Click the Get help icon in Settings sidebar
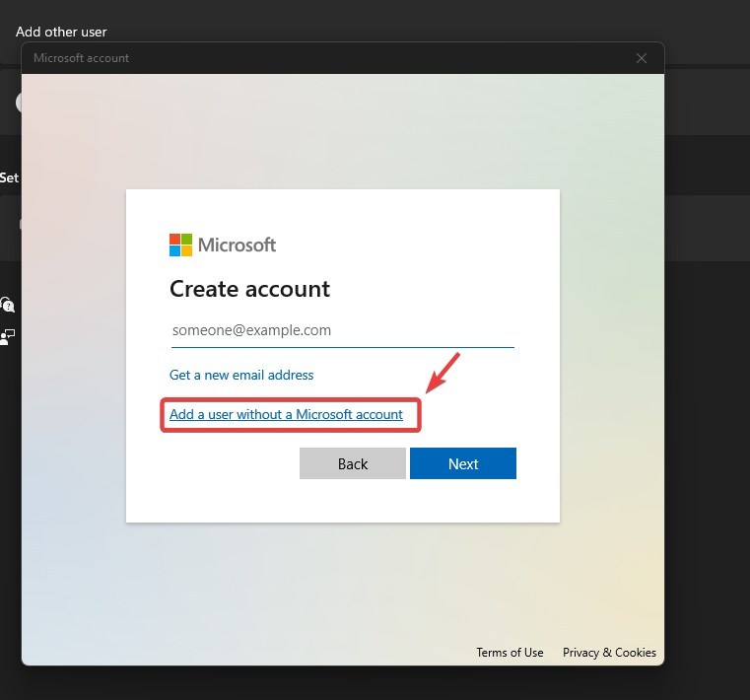This screenshot has height=700, width=750. click(7, 305)
